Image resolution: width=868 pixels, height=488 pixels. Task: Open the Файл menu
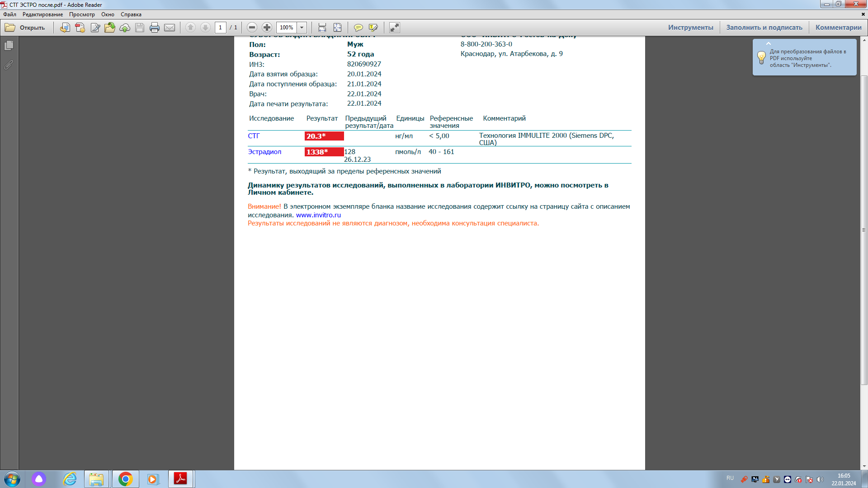point(9,14)
